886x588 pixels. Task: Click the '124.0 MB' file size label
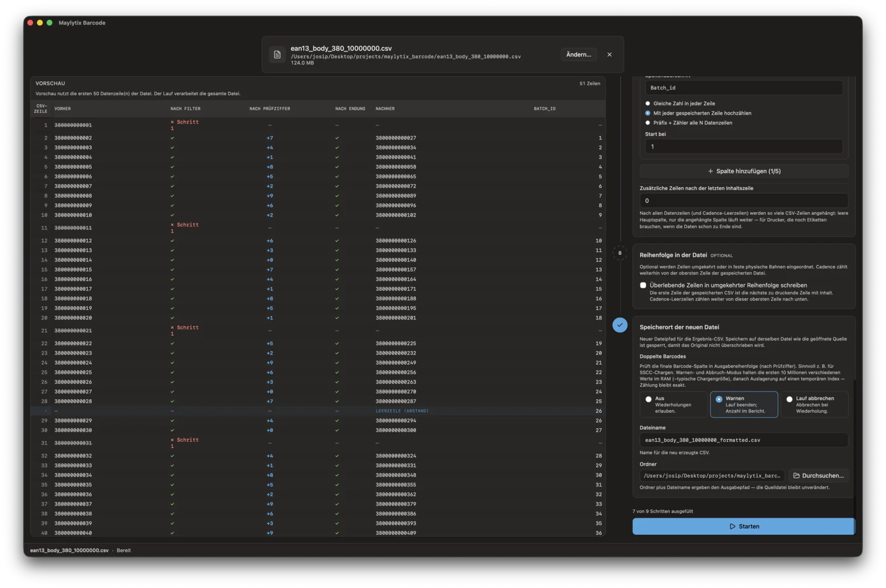point(302,63)
